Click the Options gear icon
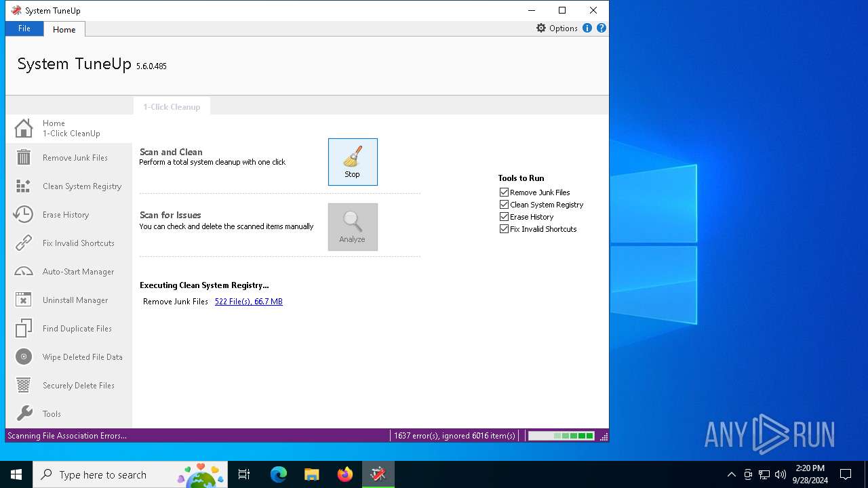 (x=541, y=28)
